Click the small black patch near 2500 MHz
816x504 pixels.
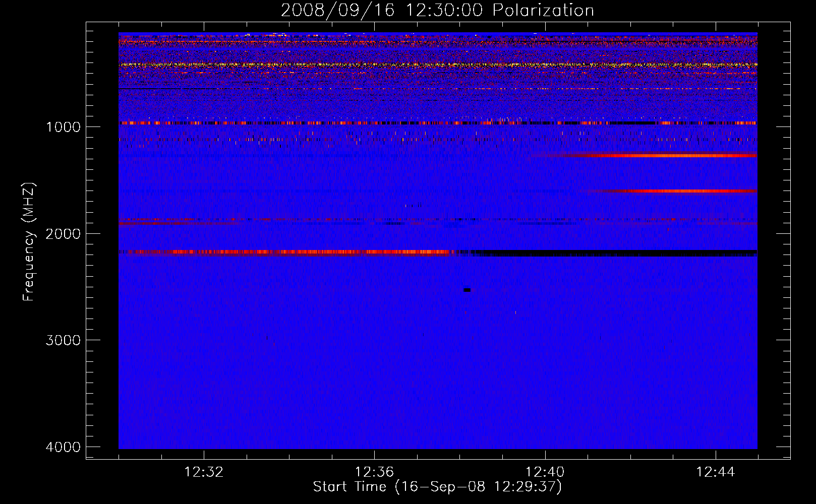point(467,290)
